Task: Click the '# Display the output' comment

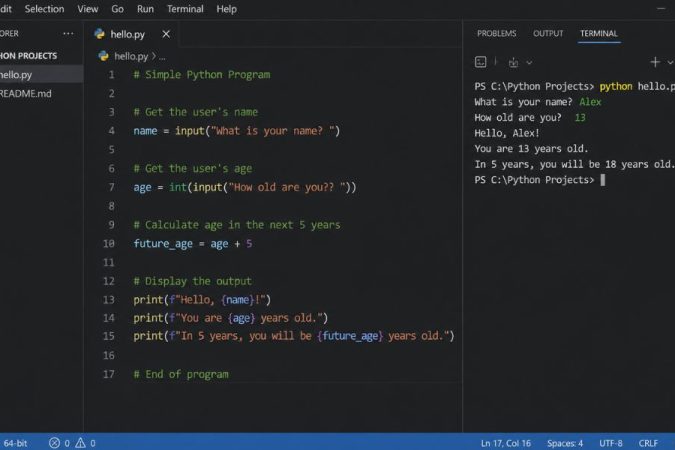Action: [192, 281]
